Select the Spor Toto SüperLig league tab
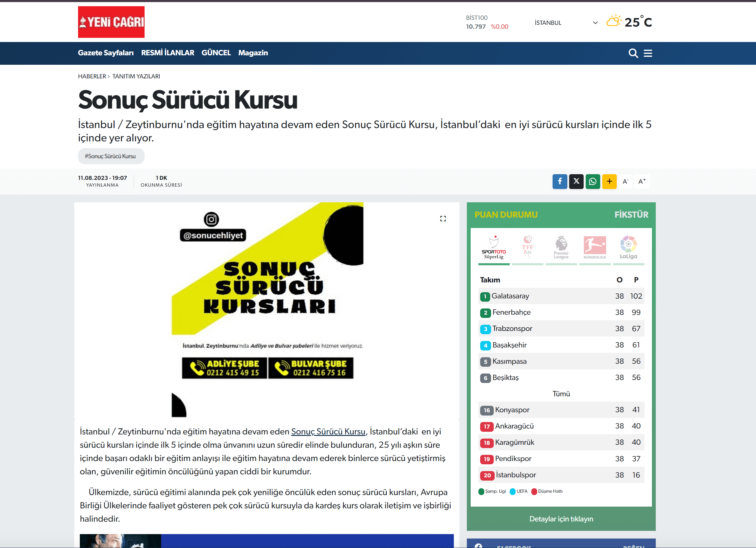 coord(494,249)
